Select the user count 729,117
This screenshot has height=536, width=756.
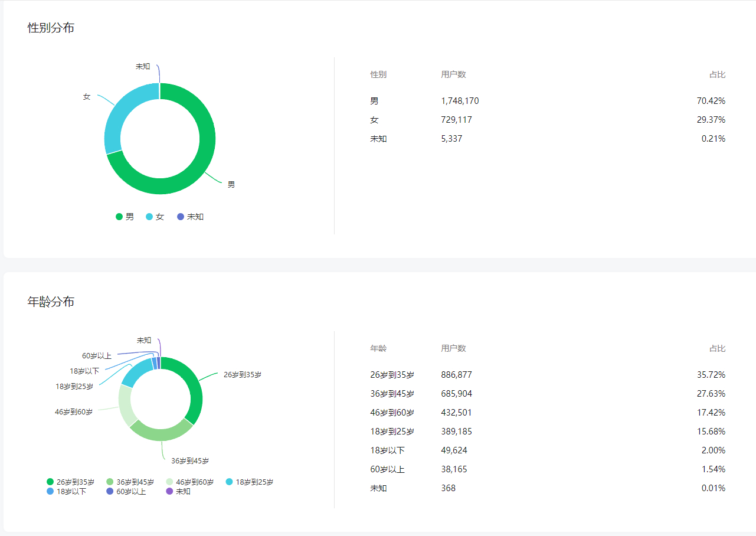click(x=456, y=120)
